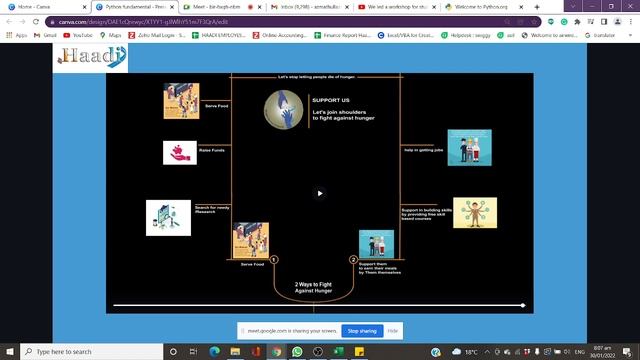Open Excel from the taskbar

(x=338, y=351)
